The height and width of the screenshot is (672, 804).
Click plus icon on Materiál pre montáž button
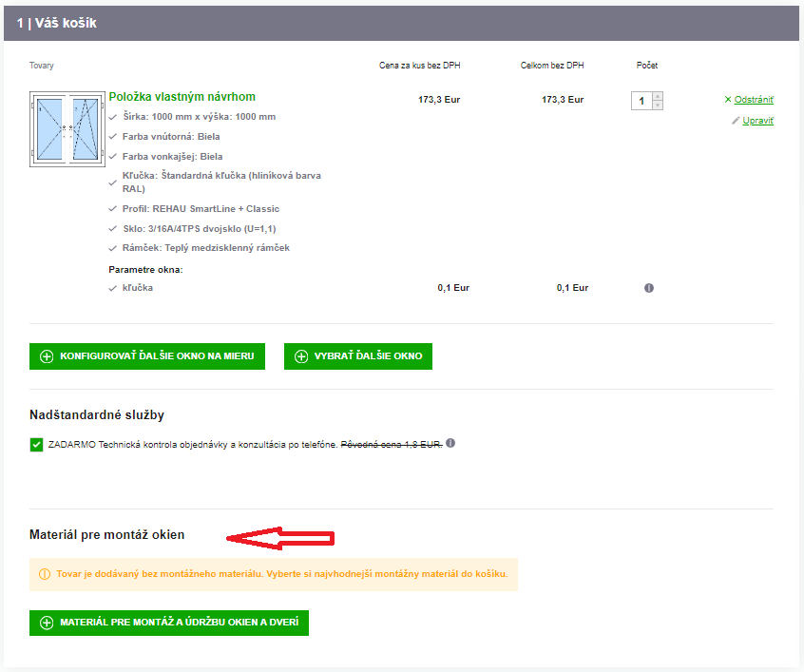click(47, 624)
